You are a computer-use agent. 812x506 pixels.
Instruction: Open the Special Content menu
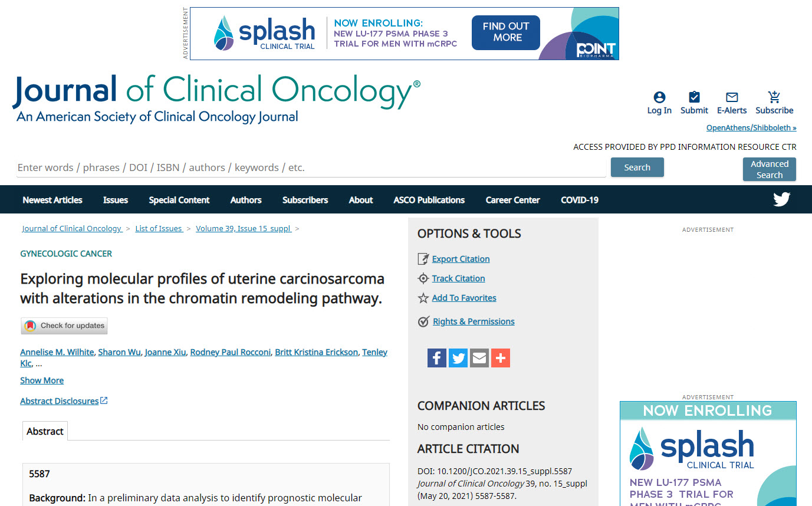tap(179, 200)
